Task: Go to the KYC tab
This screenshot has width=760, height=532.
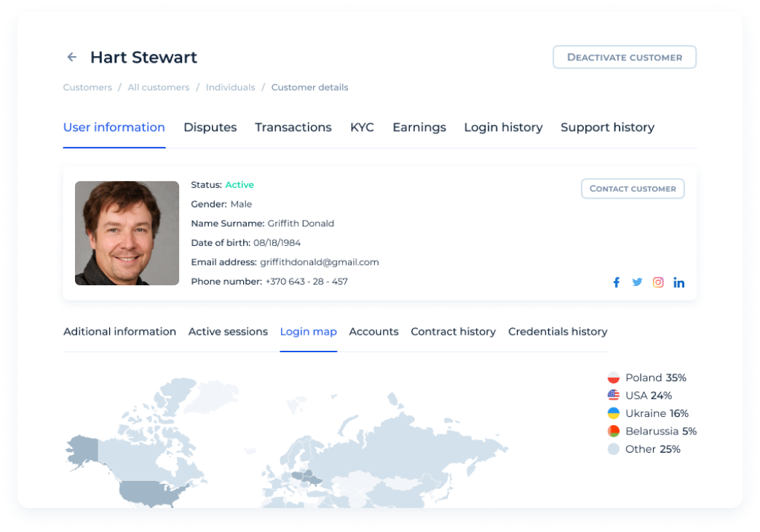Action: coord(362,127)
